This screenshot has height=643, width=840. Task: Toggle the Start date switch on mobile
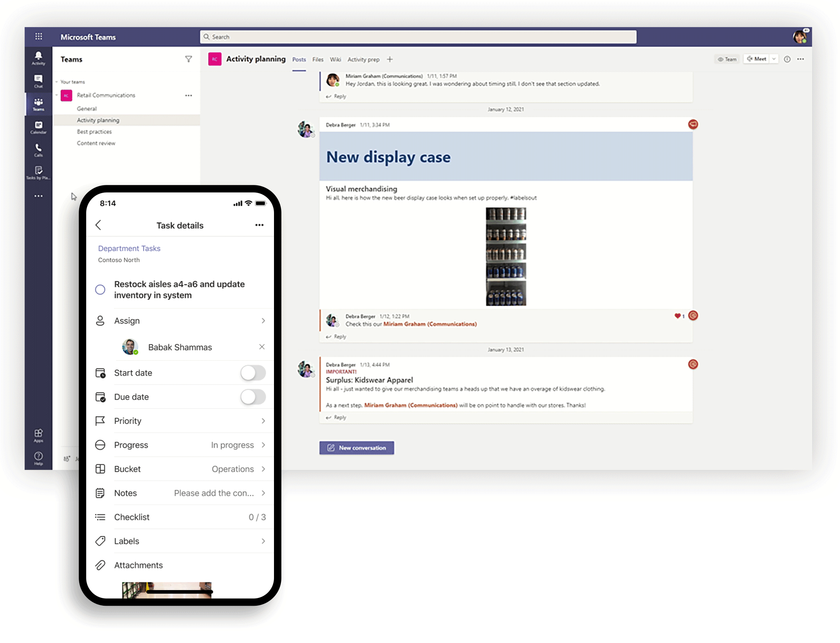253,372
